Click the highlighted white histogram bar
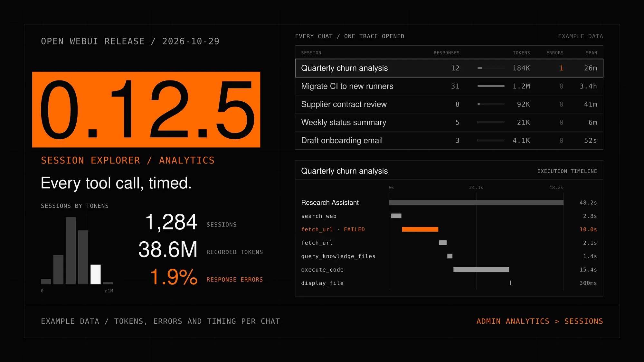This screenshot has height=362, width=644. (x=96, y=274)
